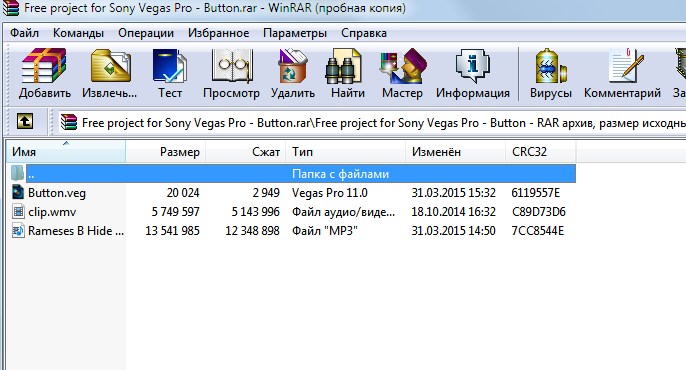
Task: Open the Файл menu
Action: coord(24,33)
